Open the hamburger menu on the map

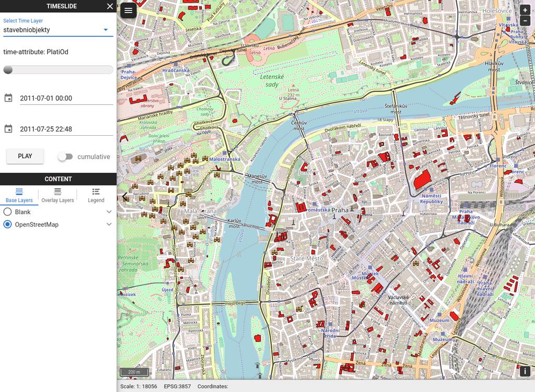tap(129, 10)
